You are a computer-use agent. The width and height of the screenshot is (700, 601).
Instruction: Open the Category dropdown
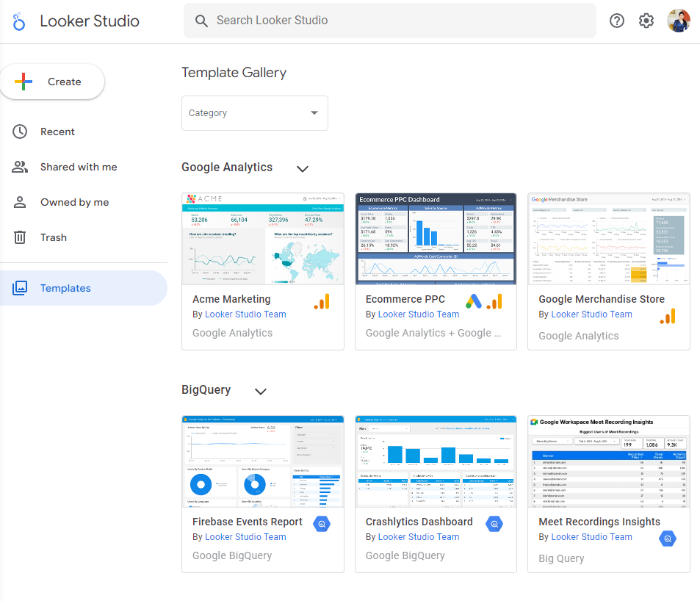[255, 113]
